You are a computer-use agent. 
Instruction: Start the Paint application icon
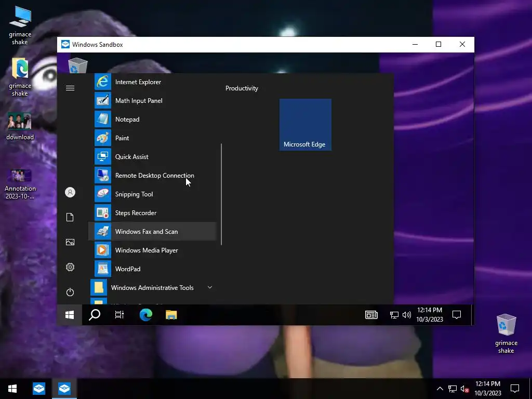point(102,138)
